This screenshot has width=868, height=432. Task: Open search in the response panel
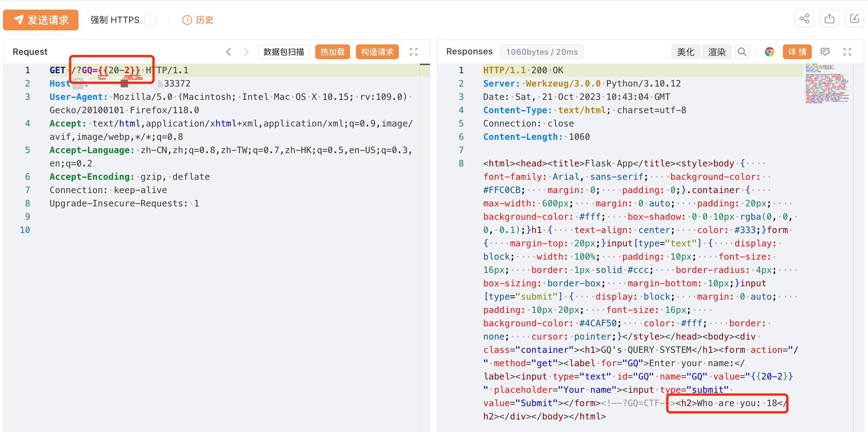(742, 52)
